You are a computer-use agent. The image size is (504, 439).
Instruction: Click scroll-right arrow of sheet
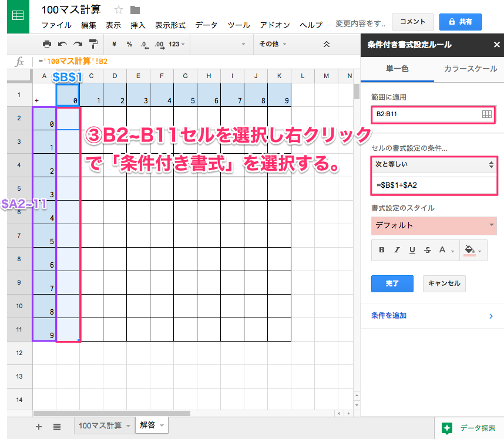coord(348,413)
